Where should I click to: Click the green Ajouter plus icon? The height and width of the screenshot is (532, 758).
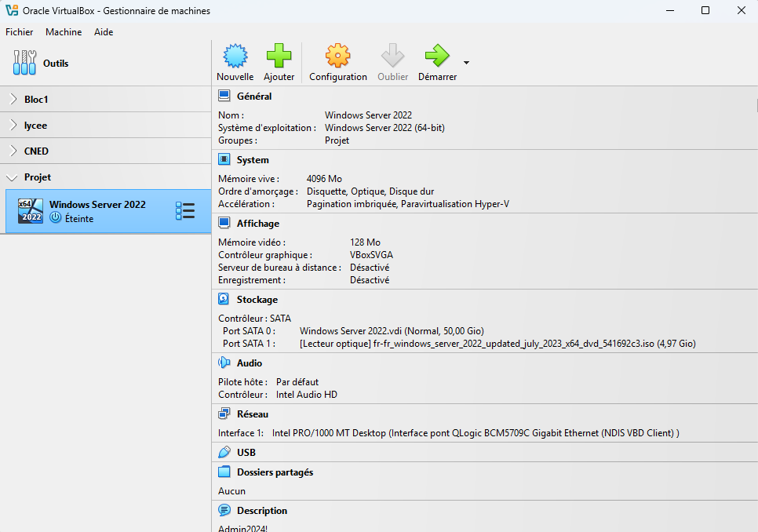pos(279,56)
